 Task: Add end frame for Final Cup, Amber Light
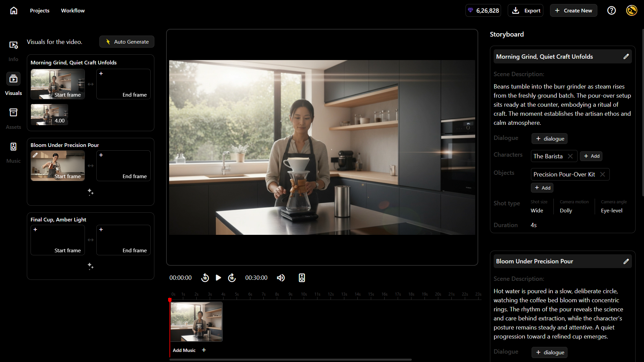click(123, 240)
